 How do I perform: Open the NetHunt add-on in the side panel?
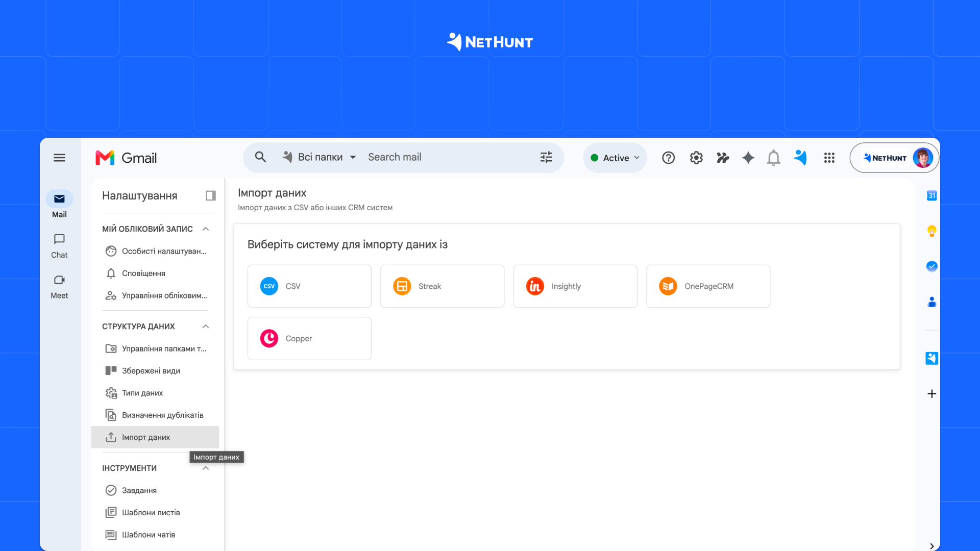click(932, 358)
